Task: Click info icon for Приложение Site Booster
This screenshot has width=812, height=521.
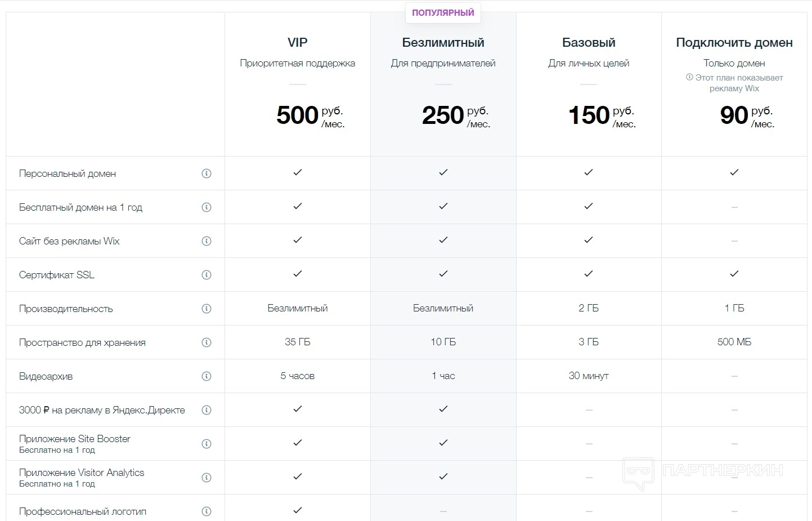Action: click(207, 444)
